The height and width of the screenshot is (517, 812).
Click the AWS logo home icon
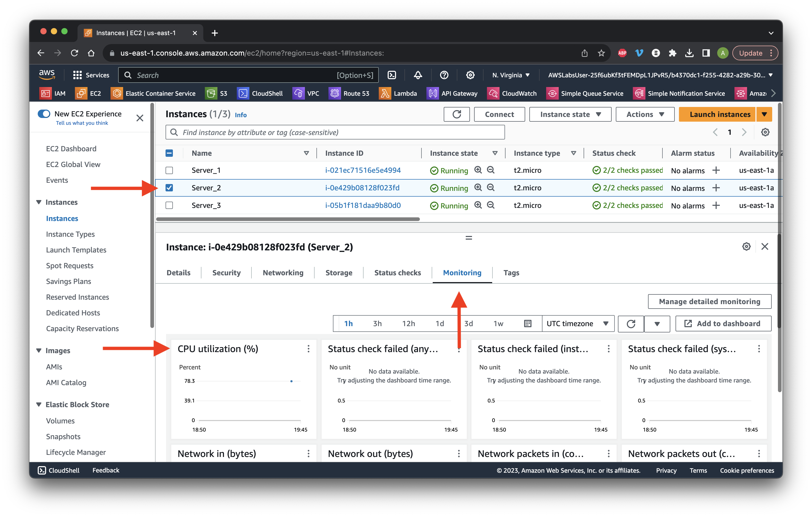[47, 74]
